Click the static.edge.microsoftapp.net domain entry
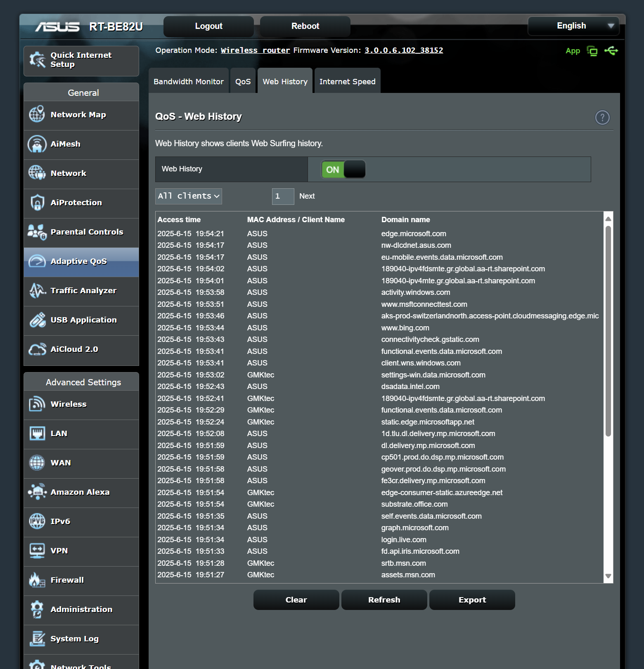Viewport: 644px width, 669px height. 428,422
